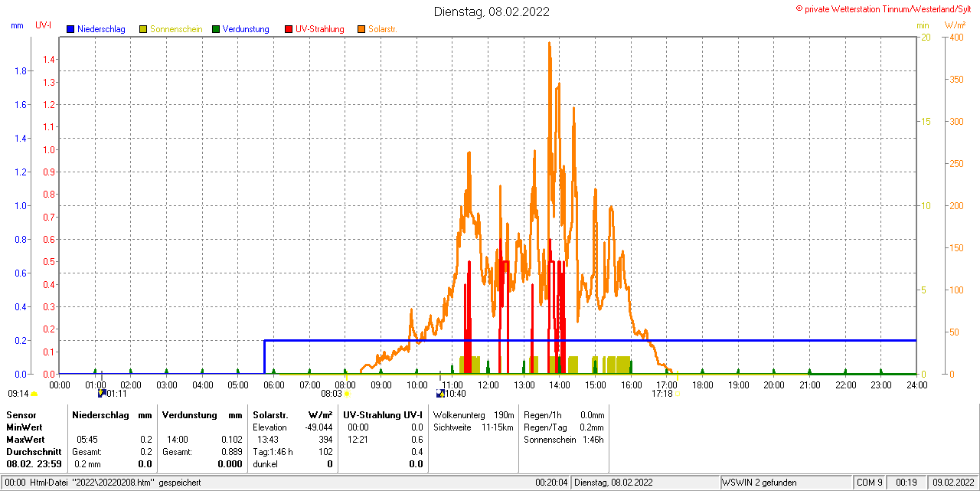Click the Regen/1h label
This screenshot has height=491, width=980.
pyautogui.click(x=542, y=414)
